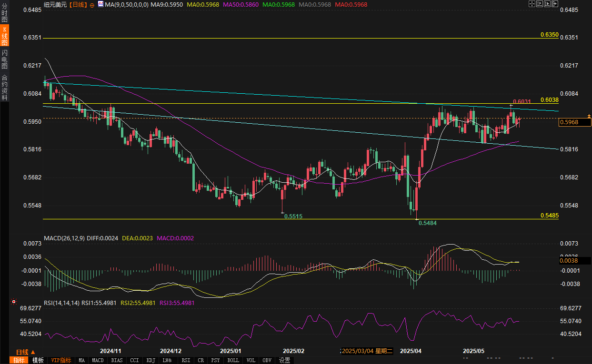The image size is (592, 364).
Task: Click the MA(9,0,50,0,0,0) parameter label
Action: [x=126, y=4]
